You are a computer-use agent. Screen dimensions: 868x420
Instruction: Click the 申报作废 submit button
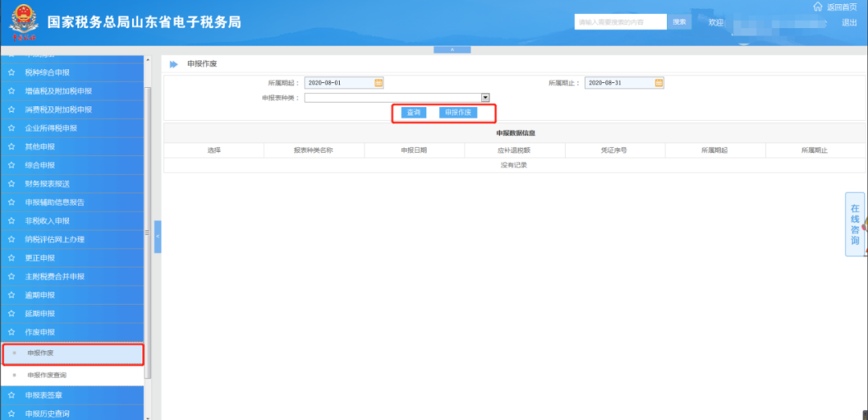click(458, 113)
